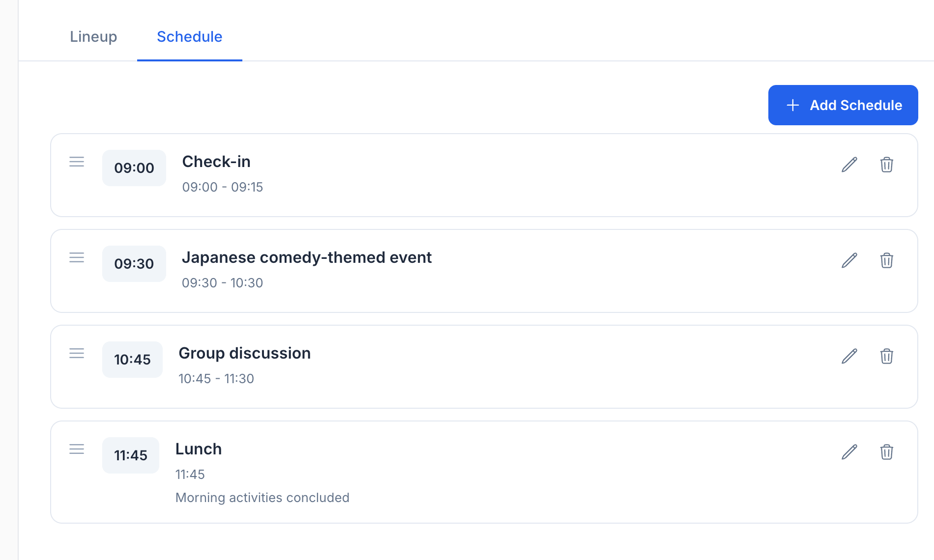Edit the Group discussion entry
Image resolution: width=934 pixels, height=560 pixels.
[849, 356]
